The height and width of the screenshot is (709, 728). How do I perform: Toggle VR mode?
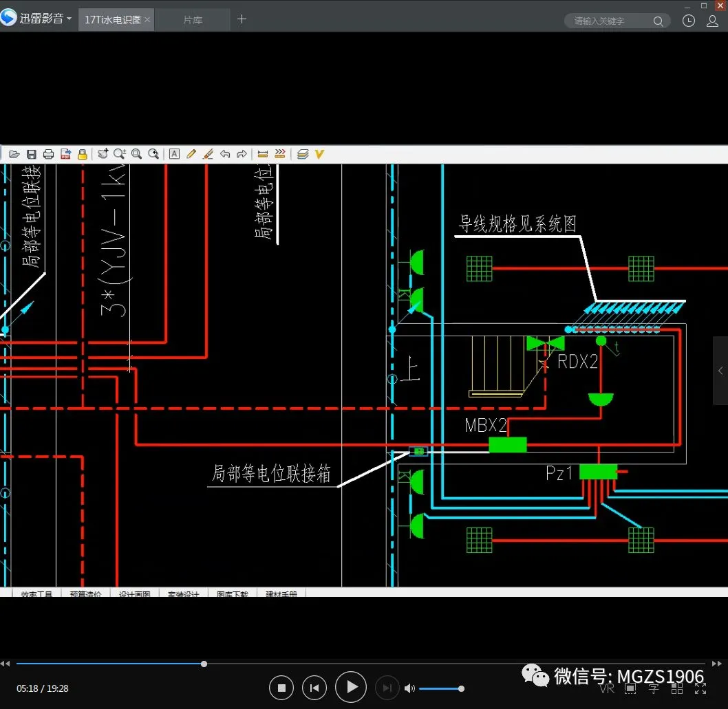click(x=607, y=688)
